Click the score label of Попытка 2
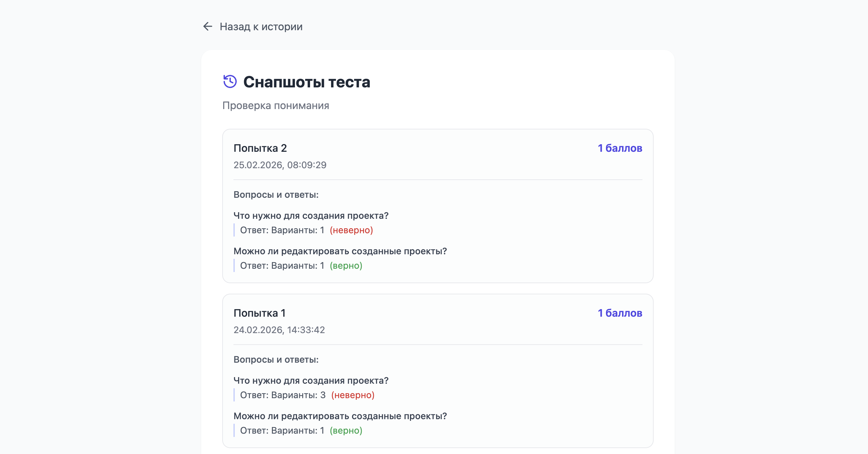Image resolution: width=868 pixels, height=454 pixels. coord(620,148)
